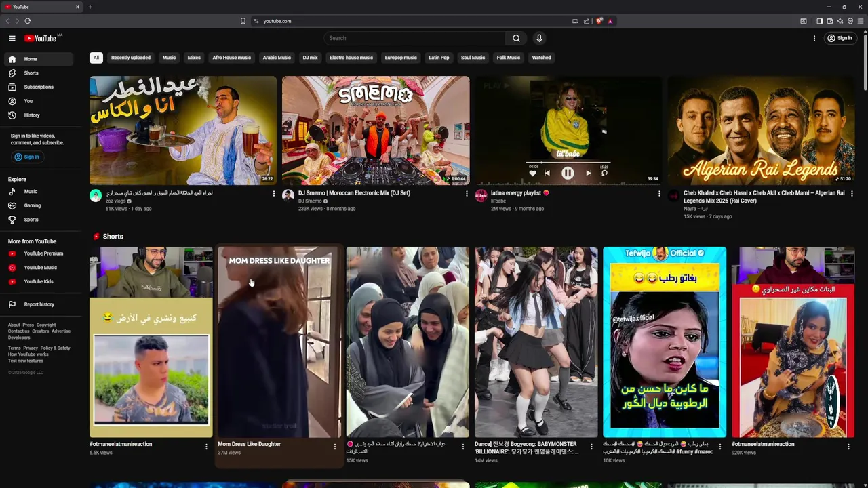Reload the page in the browser

[28, 21]
